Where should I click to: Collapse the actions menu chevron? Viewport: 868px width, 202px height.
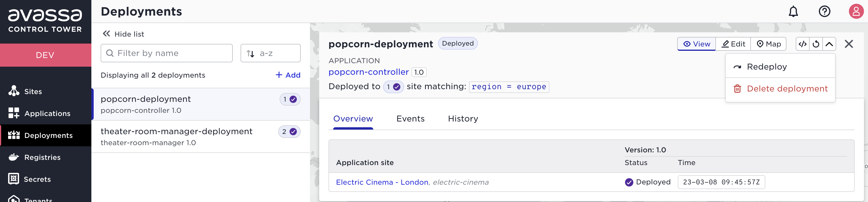pos(829,44)
